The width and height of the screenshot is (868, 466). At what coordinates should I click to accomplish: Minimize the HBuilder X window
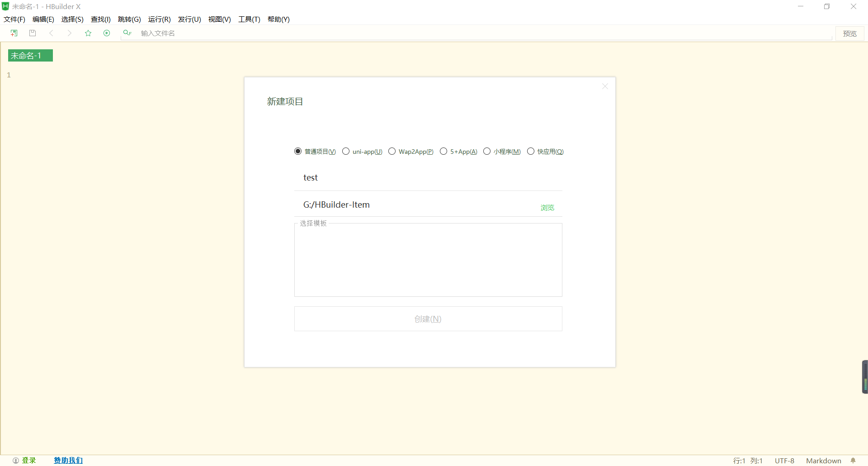tap(801, 6)
